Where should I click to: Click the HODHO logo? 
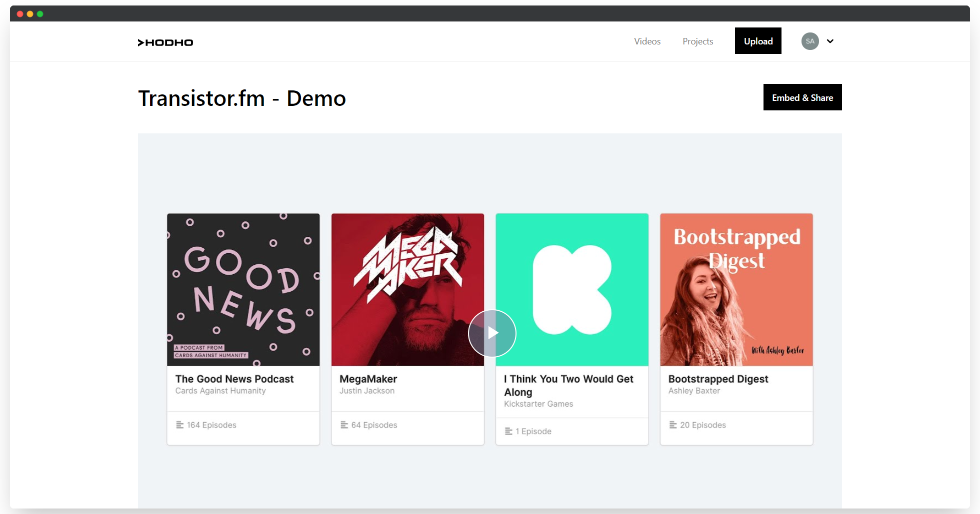[x=165, y=42]
